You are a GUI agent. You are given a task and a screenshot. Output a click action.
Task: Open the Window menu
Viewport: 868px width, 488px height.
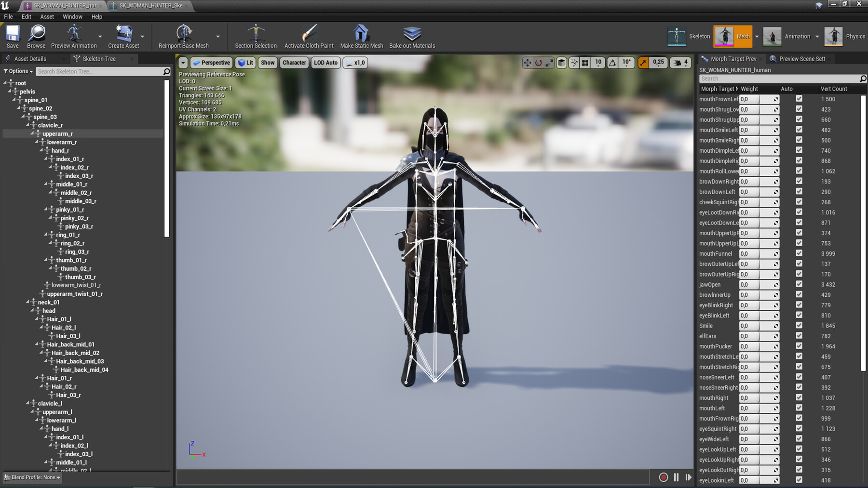pos(72,16)
